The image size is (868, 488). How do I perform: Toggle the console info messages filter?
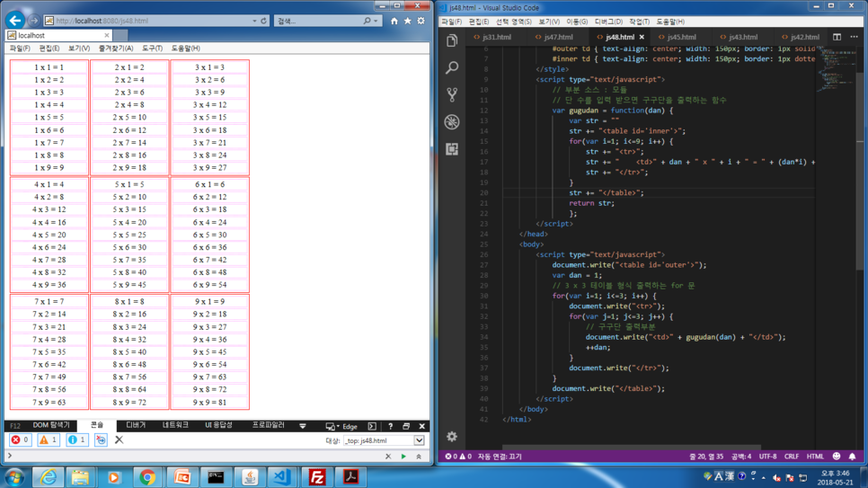[x=77, y=439]
